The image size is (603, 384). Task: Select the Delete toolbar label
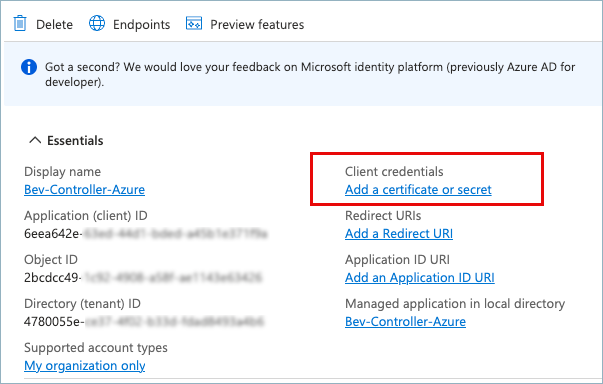click(x=54, y=25)
